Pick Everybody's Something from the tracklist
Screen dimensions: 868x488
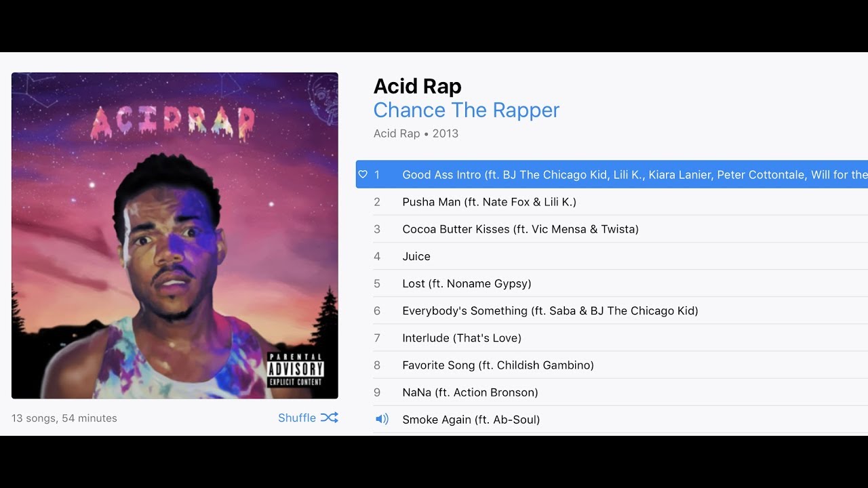point(620,310)
